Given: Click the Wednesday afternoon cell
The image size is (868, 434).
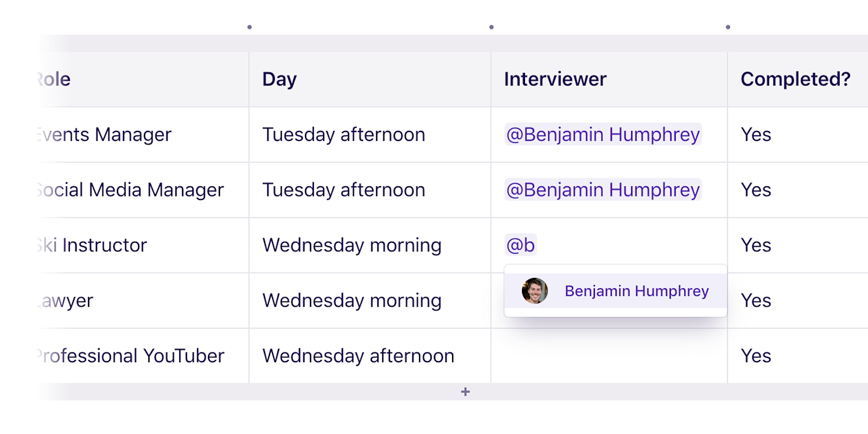Looking at the screenshot, I should pos(370,356).
